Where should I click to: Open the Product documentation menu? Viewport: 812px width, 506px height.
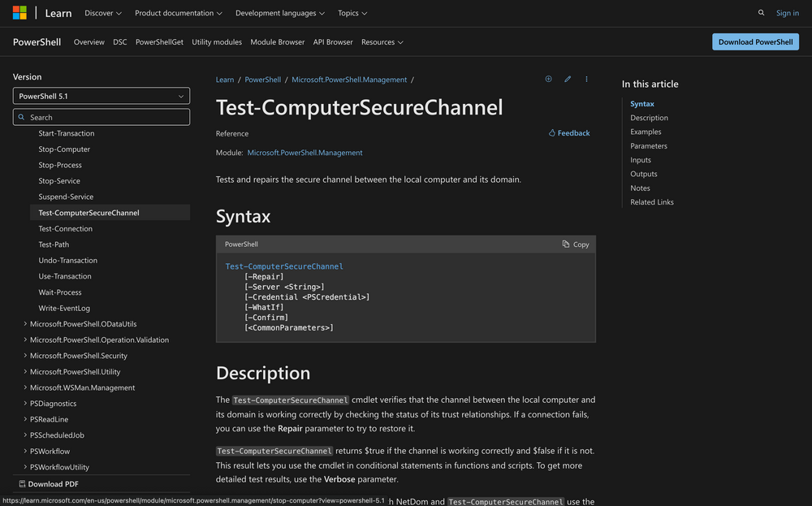[178, 12]
